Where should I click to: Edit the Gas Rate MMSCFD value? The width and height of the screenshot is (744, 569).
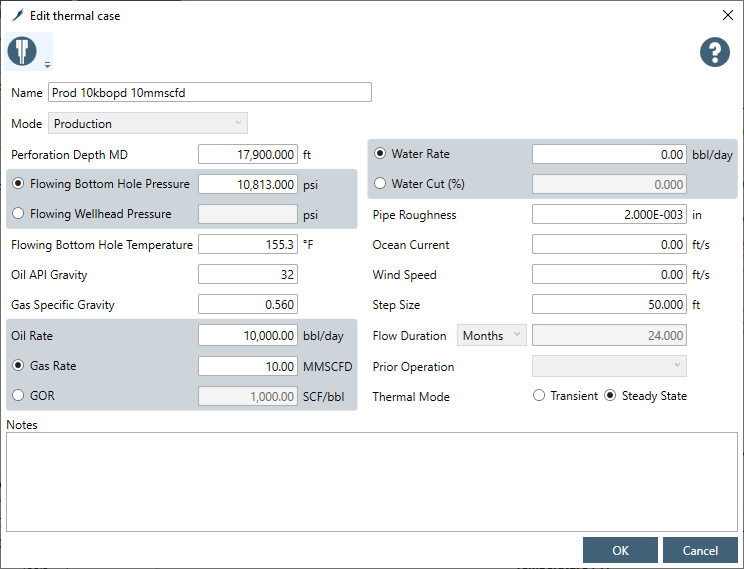point(248,366)
